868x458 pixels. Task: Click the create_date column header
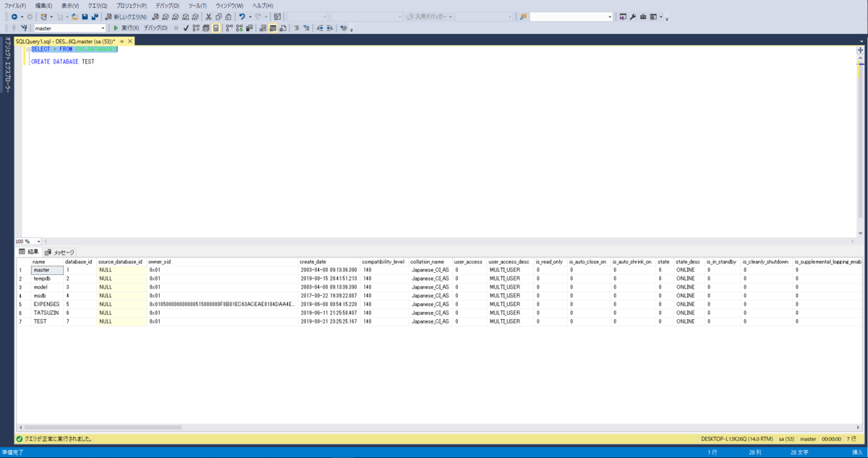point(329,261)
